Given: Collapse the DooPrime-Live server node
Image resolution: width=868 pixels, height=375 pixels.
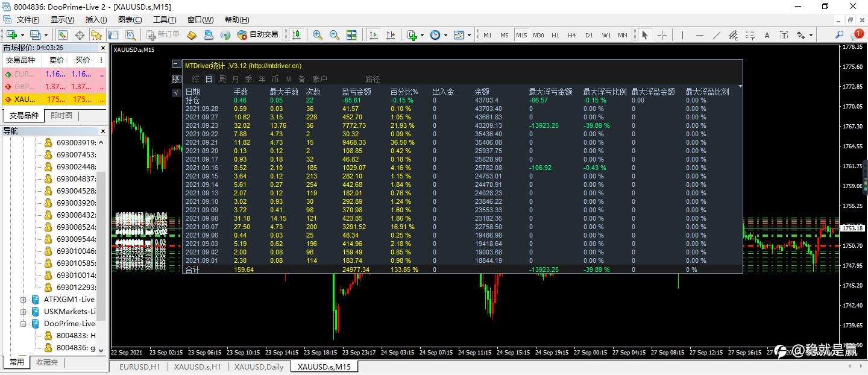Looking at the screenshot, I should pyautogui.click(x=24, y=324).
